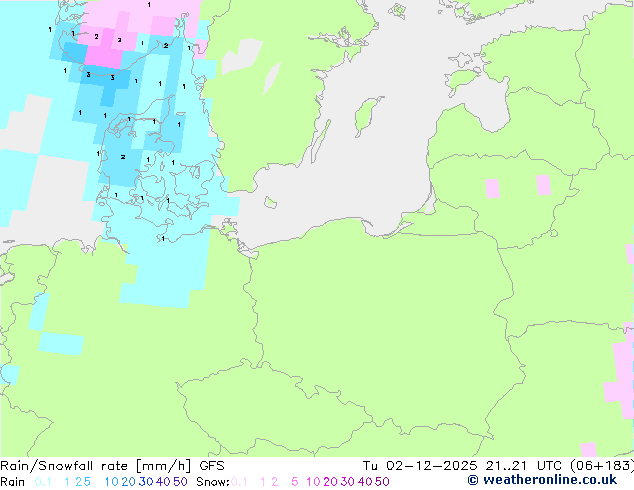Click the 'Snow:' legend label
This screenshot has width=634, height=490.
pos(213,482)
